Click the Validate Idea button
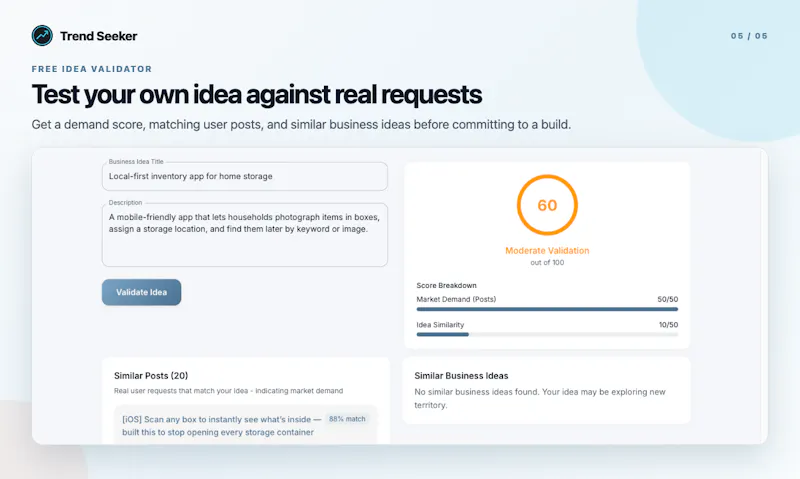This screenshot has width=800, height=479. point(141,292)
